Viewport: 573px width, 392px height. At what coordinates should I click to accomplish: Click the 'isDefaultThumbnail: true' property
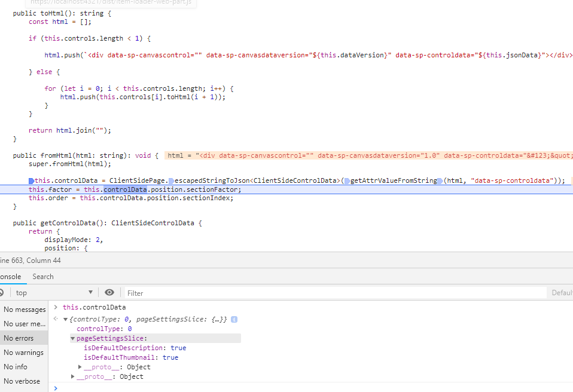point(131,357)
